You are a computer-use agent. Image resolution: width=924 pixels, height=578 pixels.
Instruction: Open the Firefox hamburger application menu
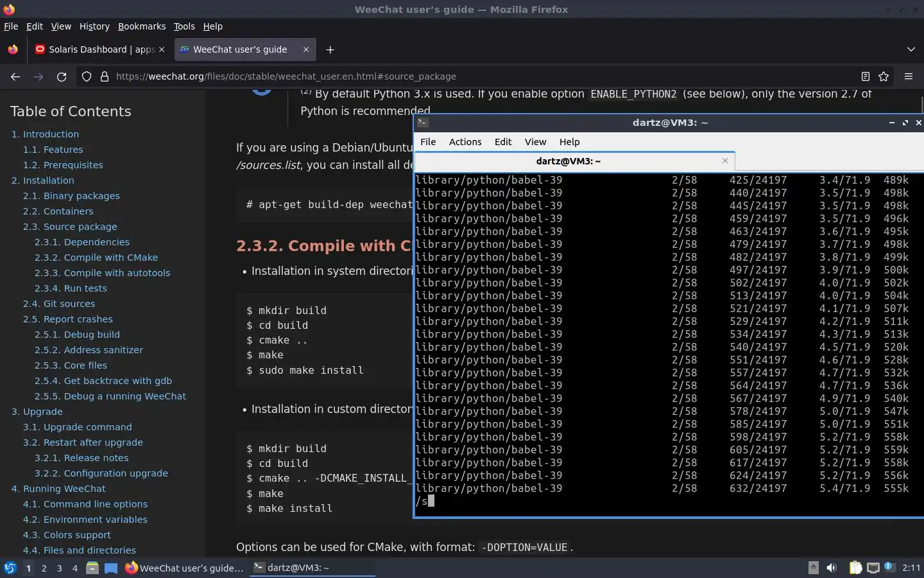[x=909, y=76]
